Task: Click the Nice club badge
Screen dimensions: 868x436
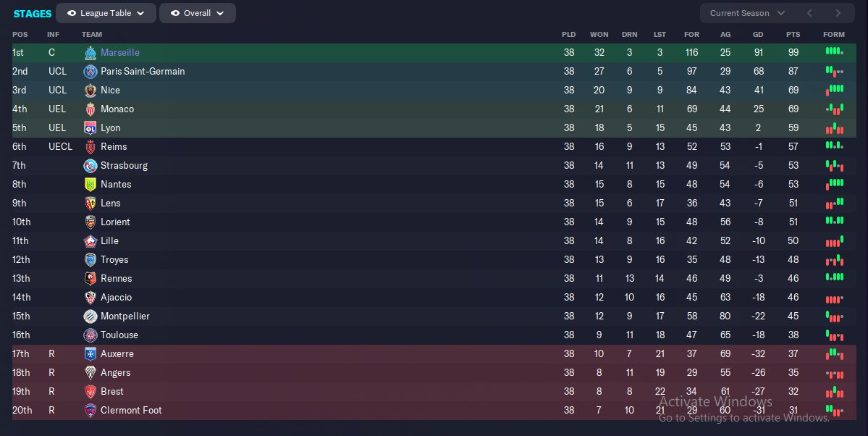Action: coord(90,91)
